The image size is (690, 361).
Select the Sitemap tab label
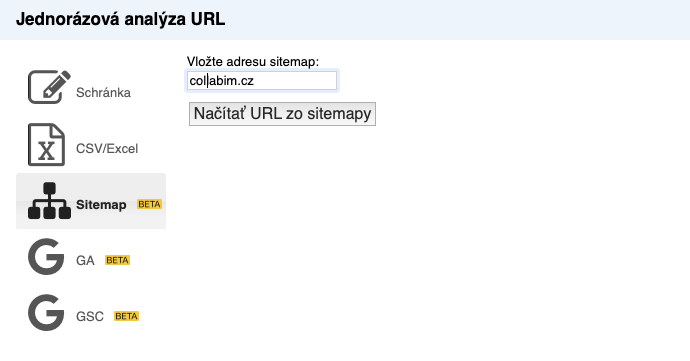101,205
